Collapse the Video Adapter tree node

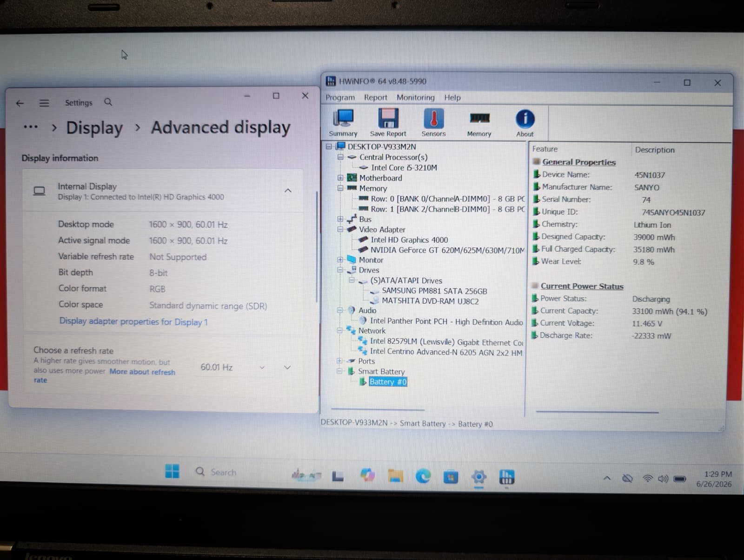(340, 229)
